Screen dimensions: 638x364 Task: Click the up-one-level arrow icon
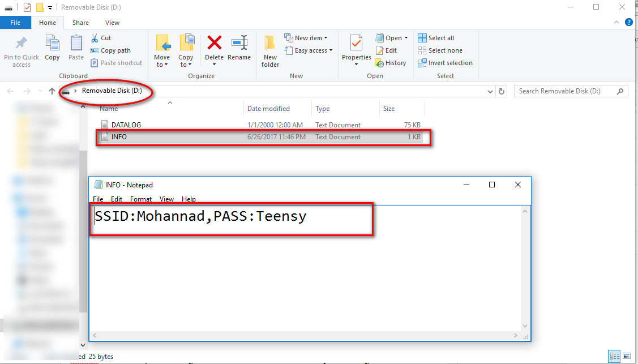click(52, 91)
